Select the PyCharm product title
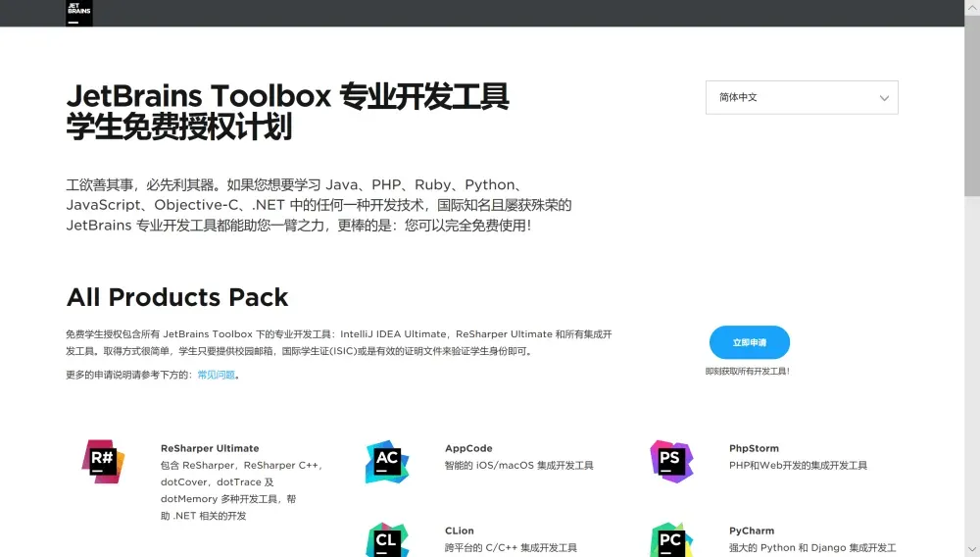The height and width of the screenshot is (557, 980). tap(752, 531)
